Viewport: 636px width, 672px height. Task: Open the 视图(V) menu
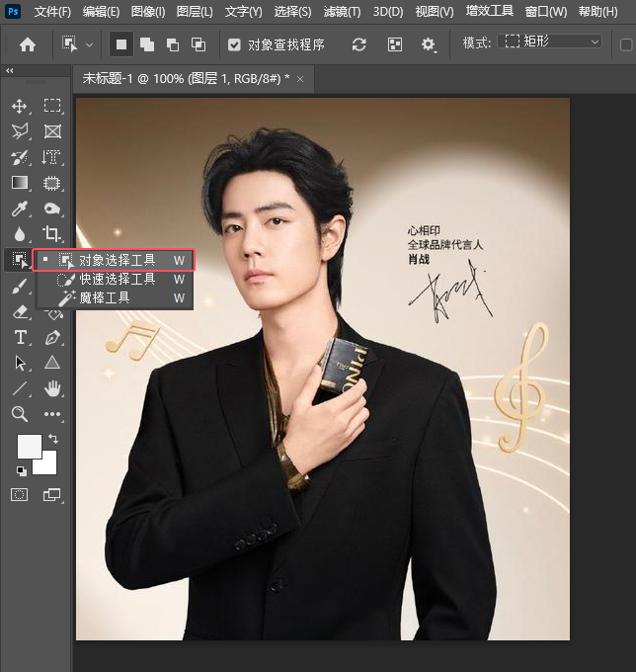click(x=435, y=12)
